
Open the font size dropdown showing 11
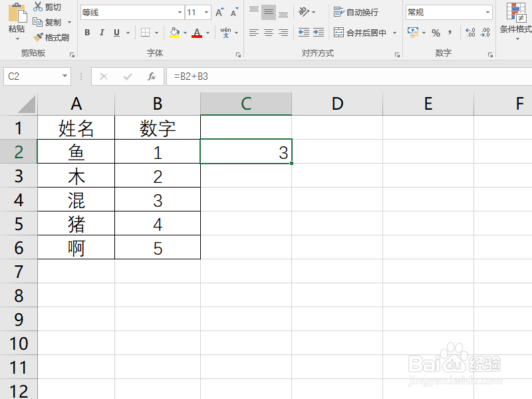(207, 13)
